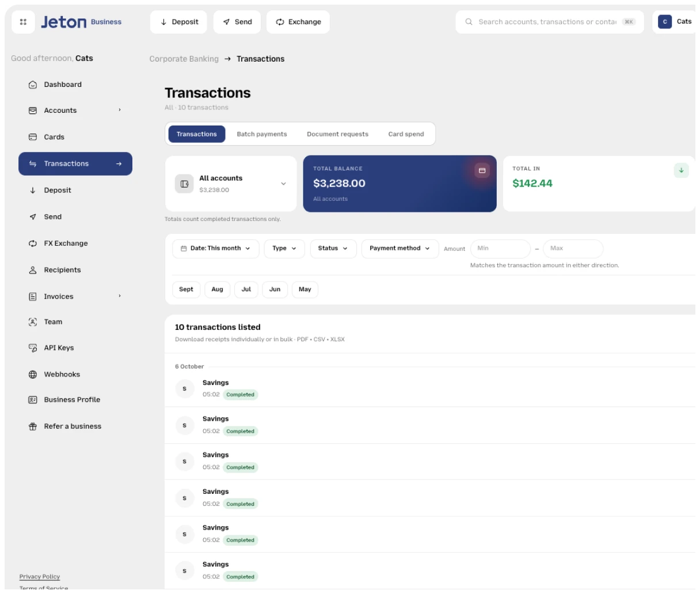The width and height of the screenshot is (700, 594).
Task: Open the app grid menu icon
Action: (23, 22)
